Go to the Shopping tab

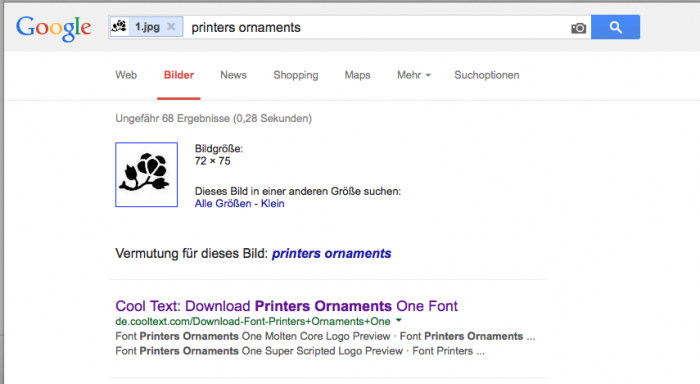click(x=296, y=75)
